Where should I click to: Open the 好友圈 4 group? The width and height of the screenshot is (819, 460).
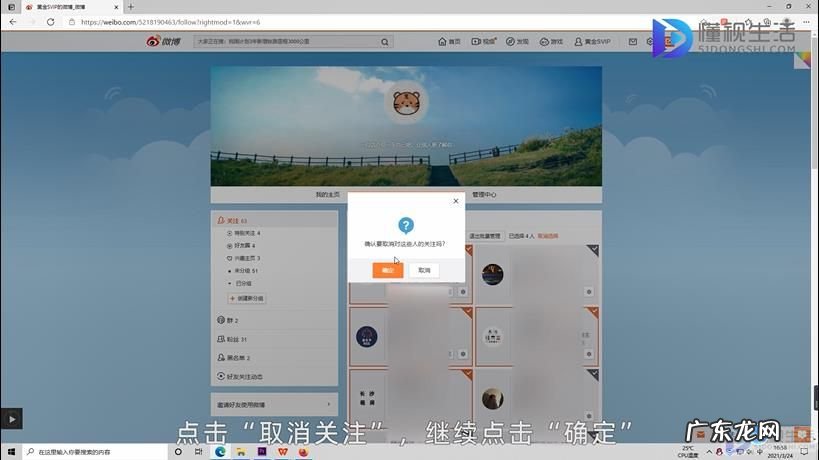241,245
